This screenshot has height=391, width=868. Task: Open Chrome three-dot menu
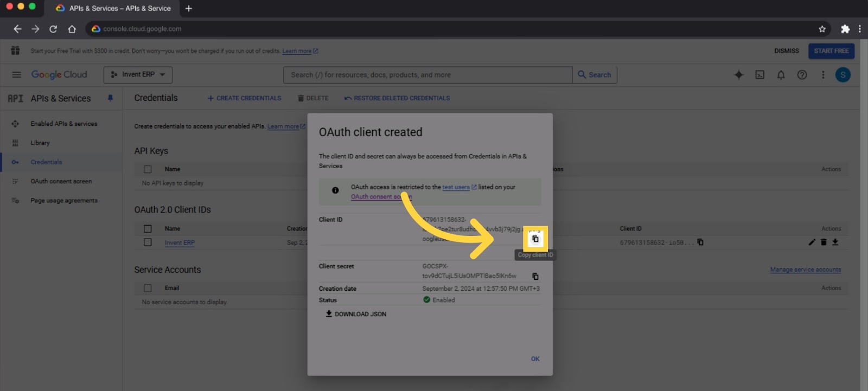coord(860,29)
